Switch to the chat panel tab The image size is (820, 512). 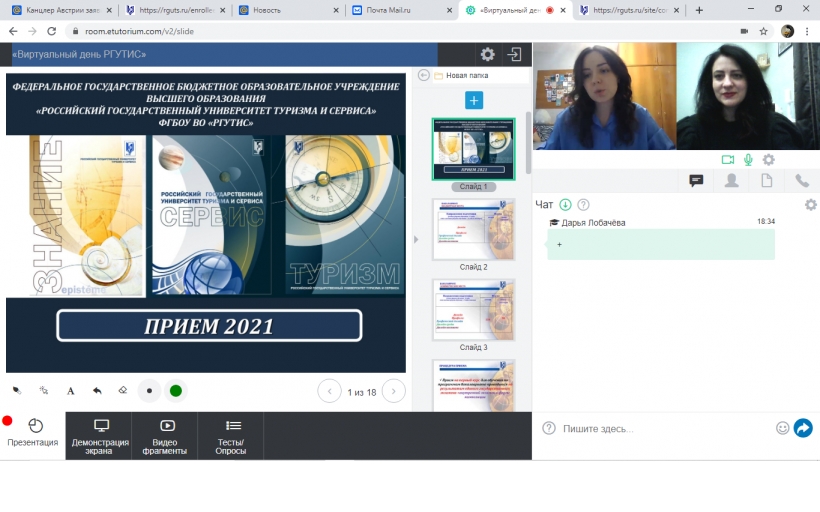[696, 181]
